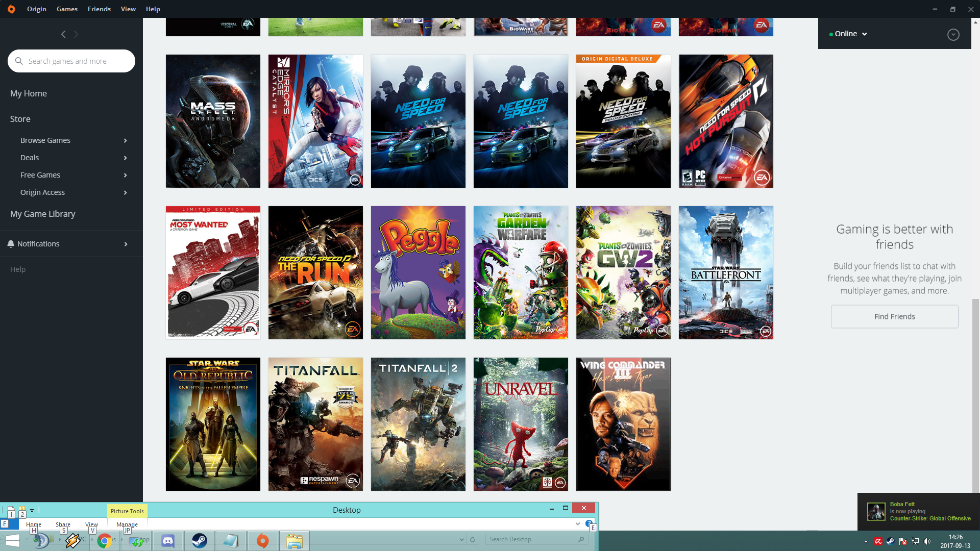This screenshot has height=551, width=980.
Task: Open Desktop window address history dropdown
Action: pos(461,539)
